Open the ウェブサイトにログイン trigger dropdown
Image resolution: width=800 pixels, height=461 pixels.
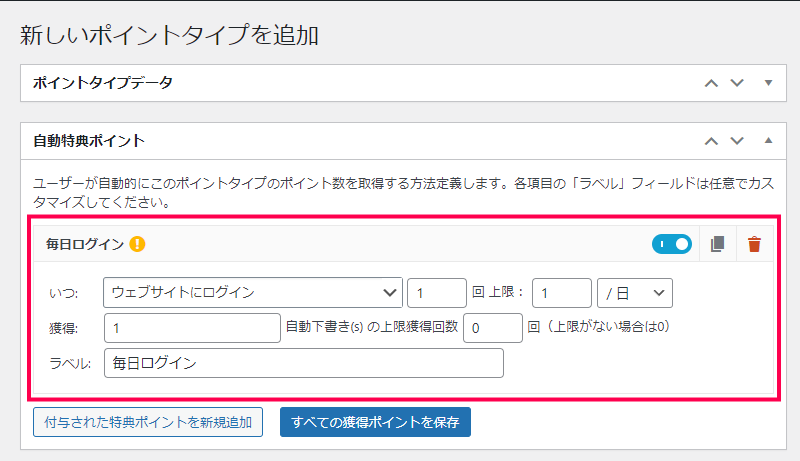(x=253, y=293)
